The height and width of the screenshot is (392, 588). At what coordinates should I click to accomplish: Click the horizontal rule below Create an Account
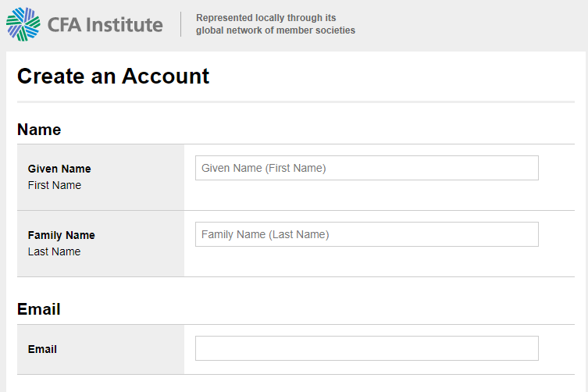tap(296, 102)
